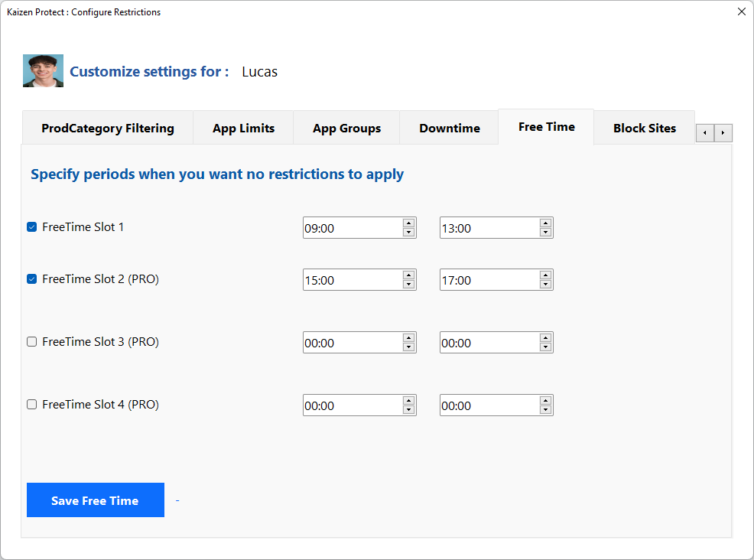The height and width of the screenshot is (560, 754).
Task: Click Lucas's profile picture thumbnail
Action: (43, 71)
